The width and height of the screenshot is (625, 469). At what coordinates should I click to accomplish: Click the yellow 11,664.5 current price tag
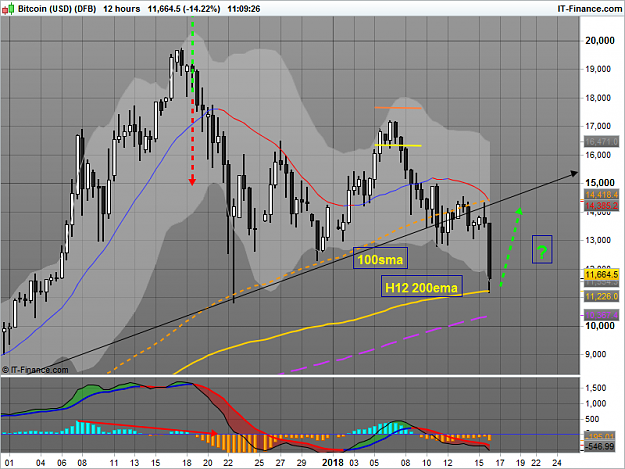[x=602, y=274]
